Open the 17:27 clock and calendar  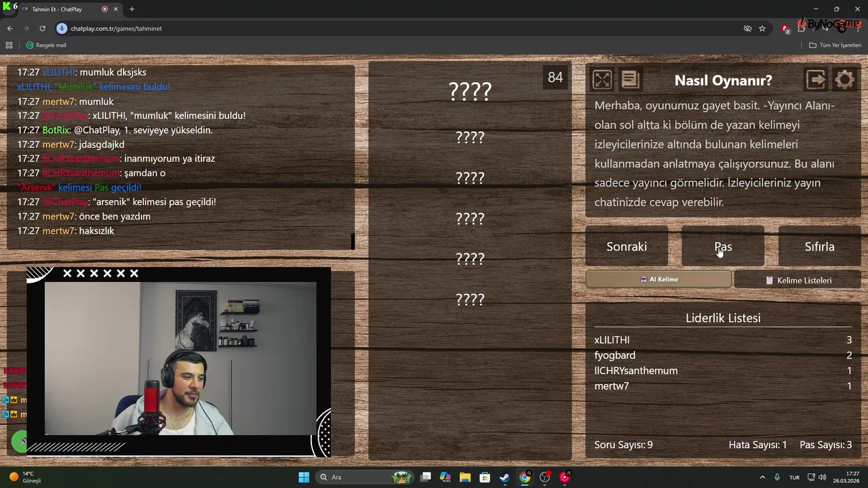click(x=847, y=477)
